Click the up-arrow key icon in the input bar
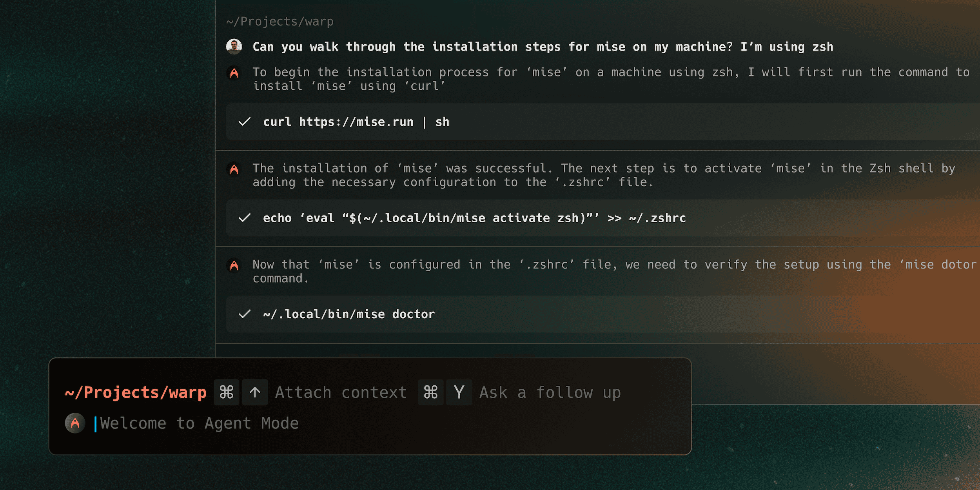Screen dimensions: 980x490 pos(255,392)
